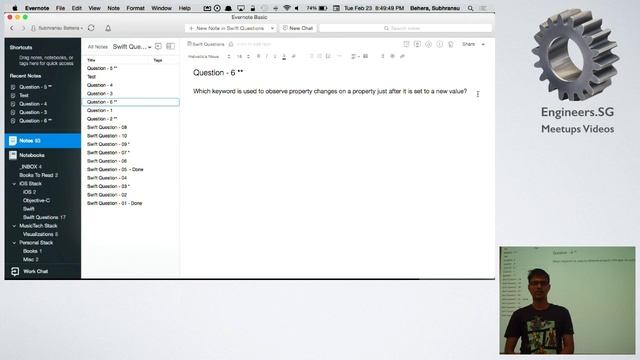Open the Edit menu

[76, 8]
